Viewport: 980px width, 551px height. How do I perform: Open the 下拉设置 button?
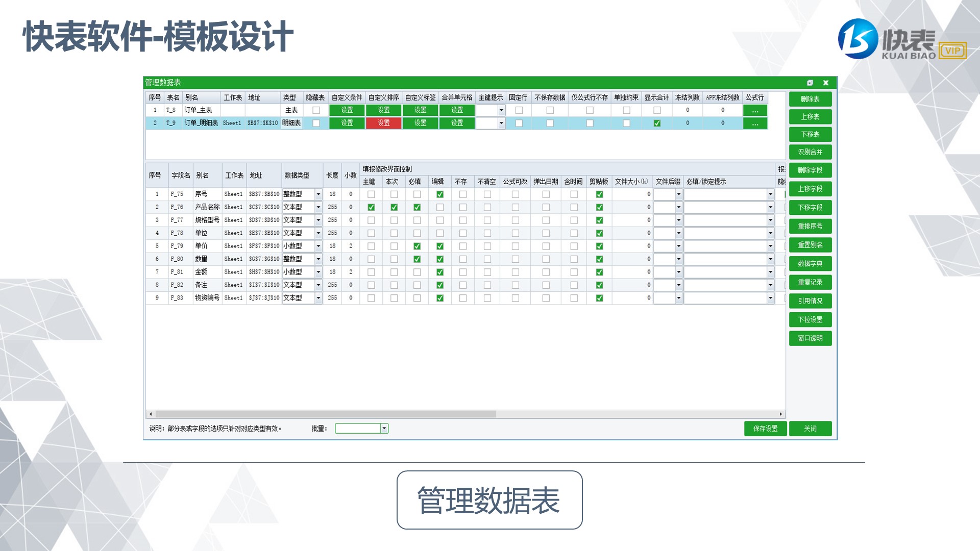pyautogui.click(x=810, y=320)
